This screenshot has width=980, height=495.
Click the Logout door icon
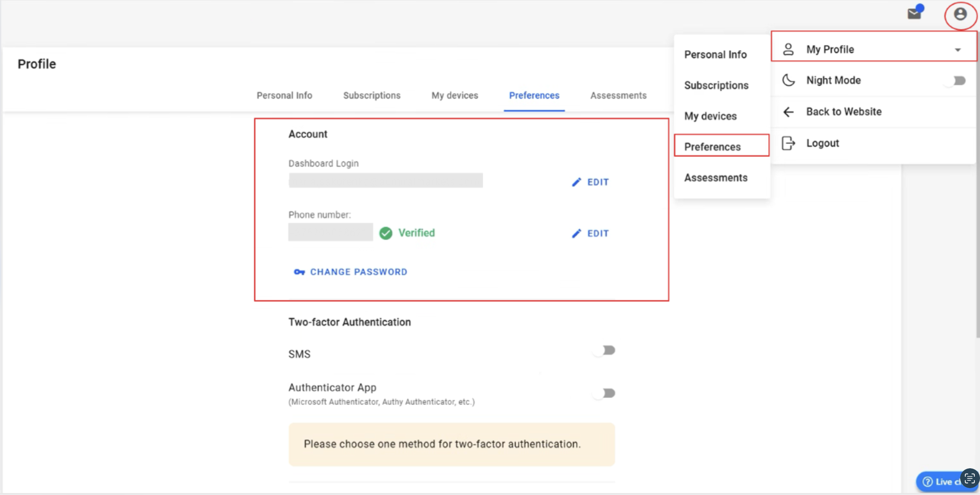[x=788, y=143]
